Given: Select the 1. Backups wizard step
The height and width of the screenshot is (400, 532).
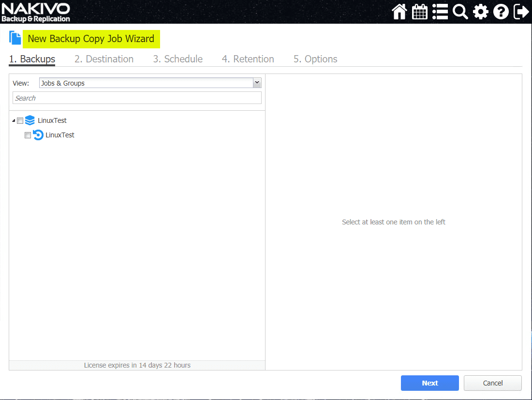Looking at the screenshot, I should click(32, 59).
